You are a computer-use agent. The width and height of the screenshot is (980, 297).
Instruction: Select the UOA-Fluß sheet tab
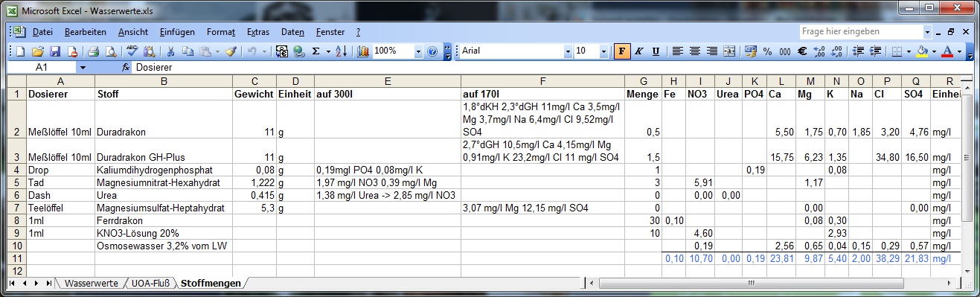coord(151,283)
